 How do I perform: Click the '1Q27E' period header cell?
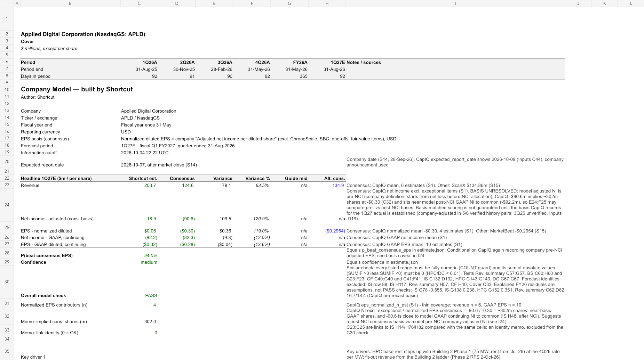(x=338, y=62)
